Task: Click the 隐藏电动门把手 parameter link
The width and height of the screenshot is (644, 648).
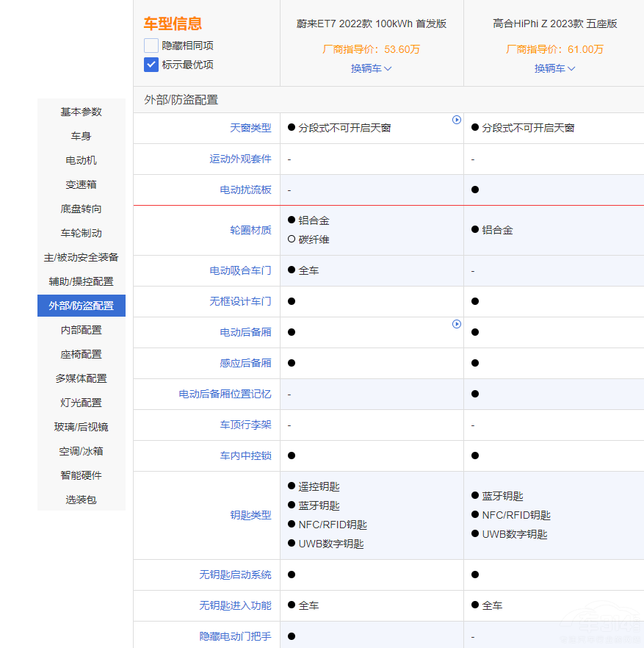Action: click(x=235, y=636)
